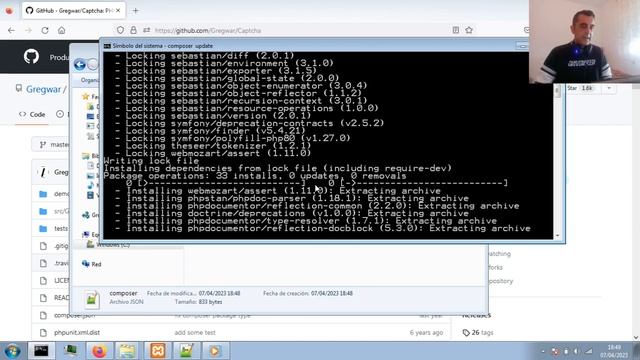Open the phpunit.xml.dist file
The image size is (640, 360).
[x=77, y=333]
